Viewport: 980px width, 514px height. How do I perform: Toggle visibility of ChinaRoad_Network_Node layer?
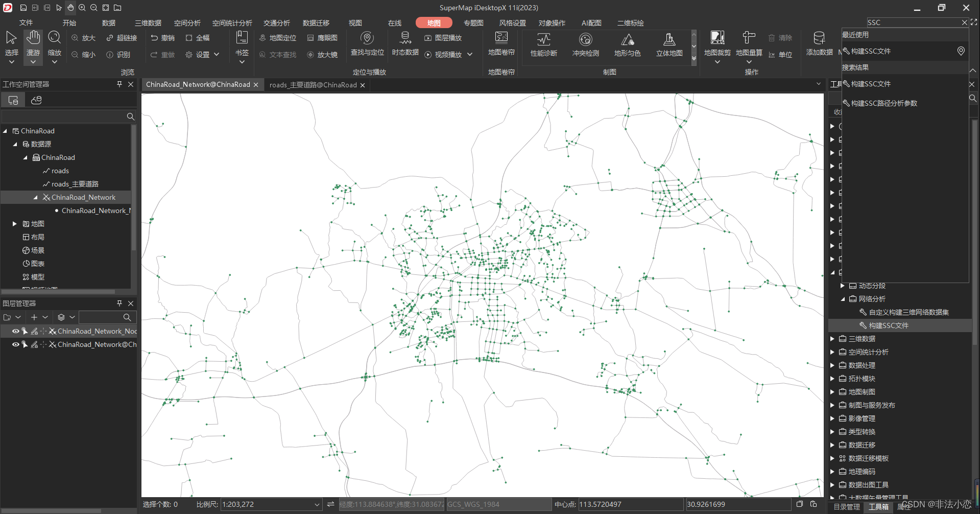coord(15,331)
